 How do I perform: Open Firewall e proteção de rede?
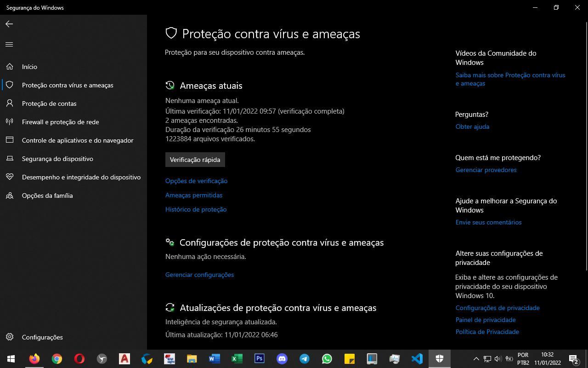coord(73,122)
